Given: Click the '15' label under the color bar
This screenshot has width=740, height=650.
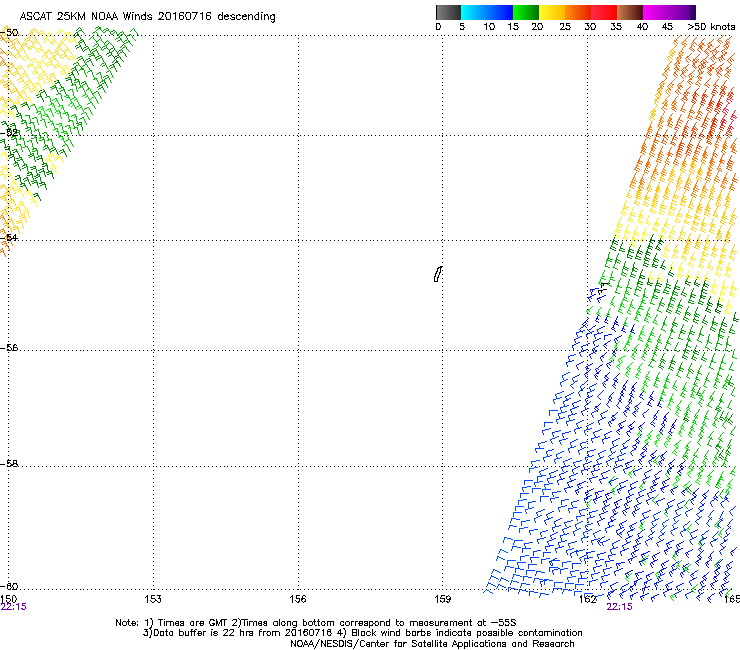Looking at the screenshot, I should [x=513, y=27].
